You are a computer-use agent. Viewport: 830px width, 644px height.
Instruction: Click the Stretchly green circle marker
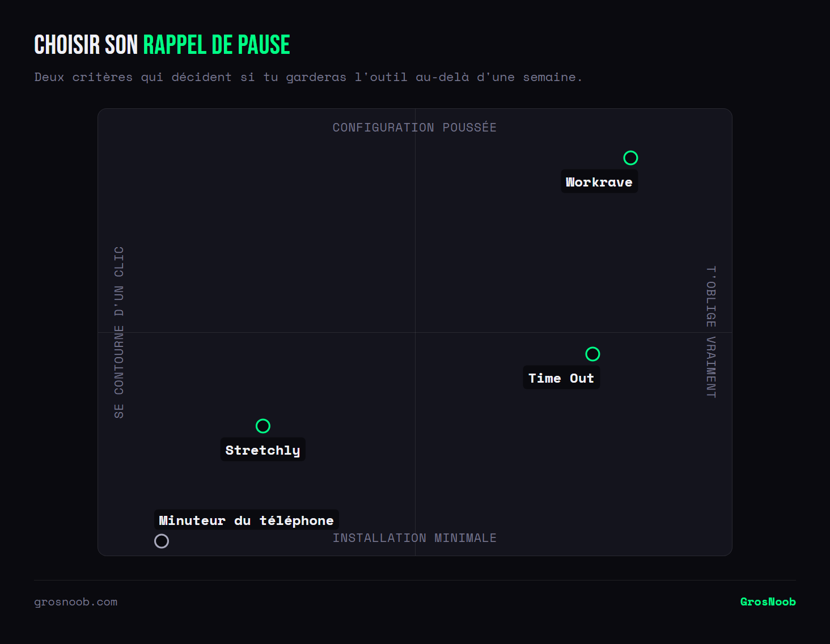pos(263,426)
